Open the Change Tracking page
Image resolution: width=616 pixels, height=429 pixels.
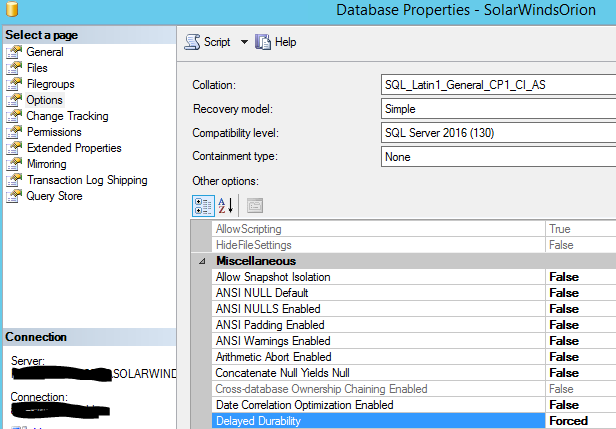67,116
